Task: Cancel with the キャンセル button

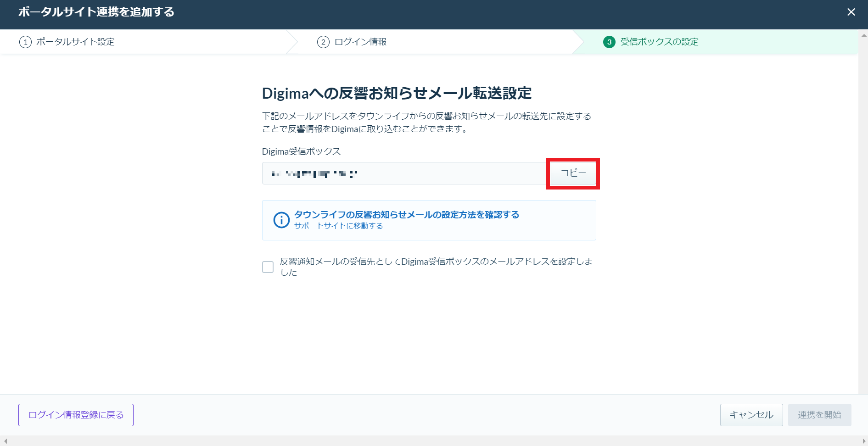Action: pos(751,415)
